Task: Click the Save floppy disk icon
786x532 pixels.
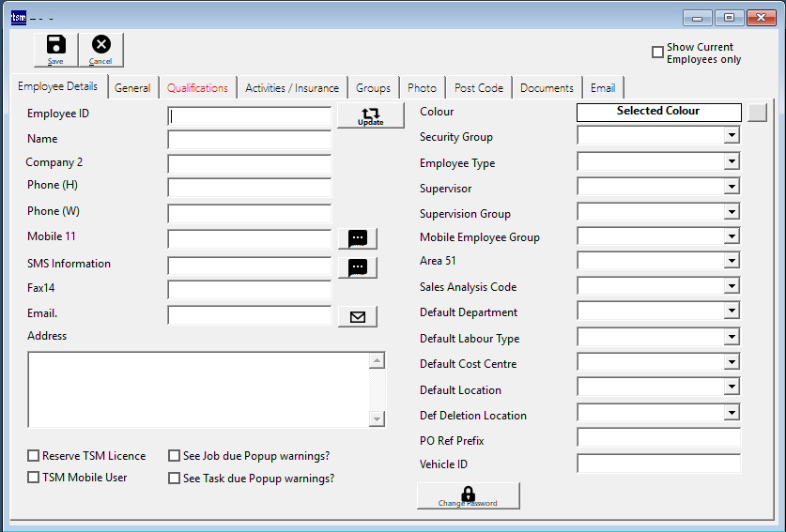Action: (x=56, y=49)
